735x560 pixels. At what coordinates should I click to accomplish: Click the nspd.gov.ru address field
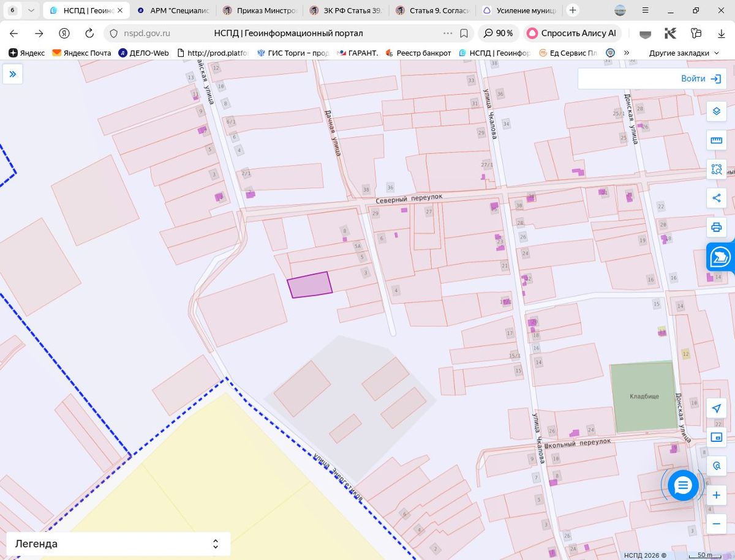146,33
